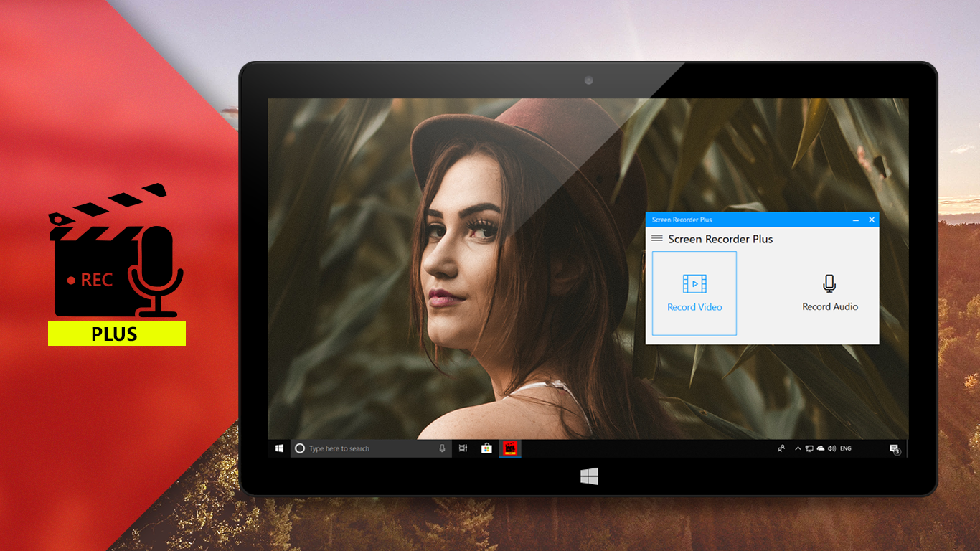Click the Screen Recorder Plus taskbar icon

coord(510,448)
